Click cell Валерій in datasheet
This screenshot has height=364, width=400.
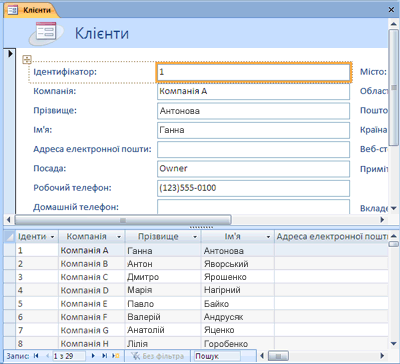163,317
